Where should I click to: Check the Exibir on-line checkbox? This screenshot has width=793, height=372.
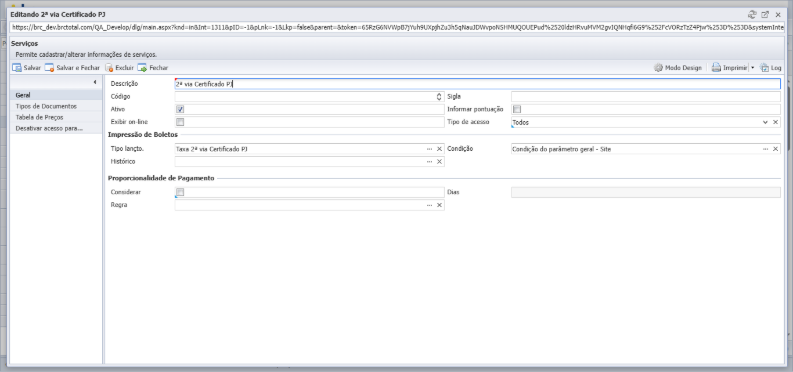(x=180, y=122)
